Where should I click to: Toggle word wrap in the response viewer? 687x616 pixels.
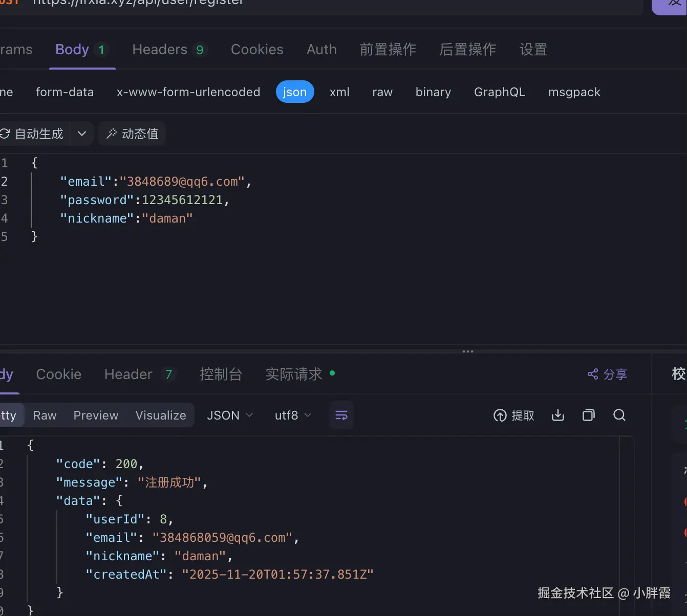tap(341, 415)
